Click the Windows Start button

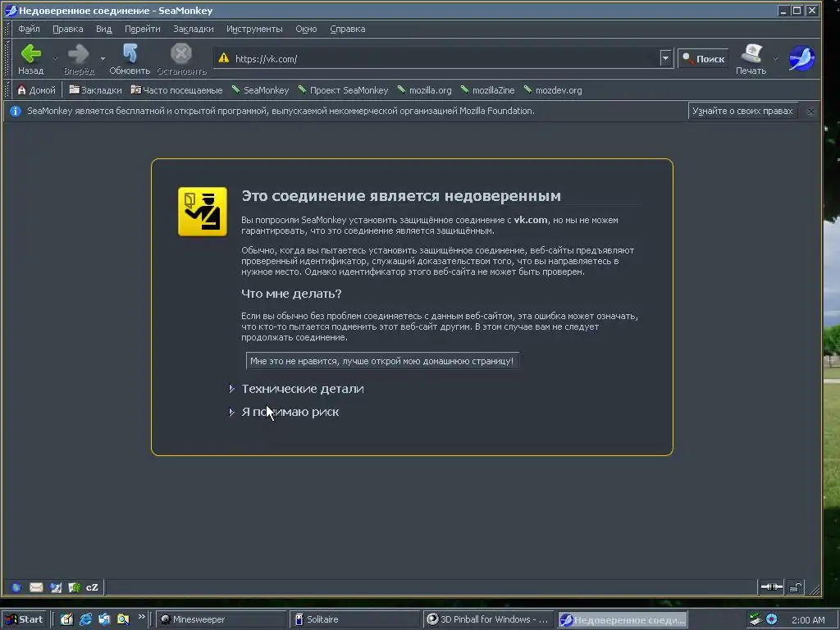coord(24,619)
